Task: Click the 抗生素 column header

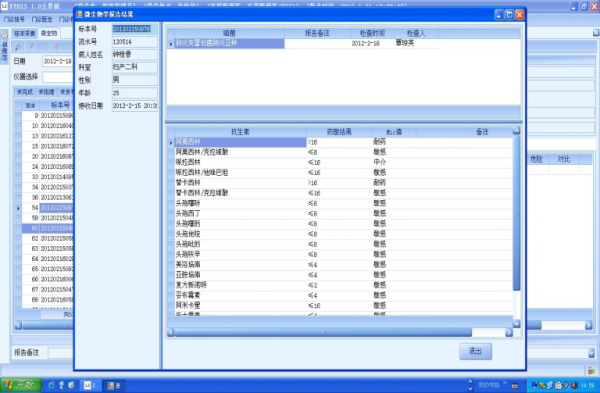Action: click(x=240, y=132)
